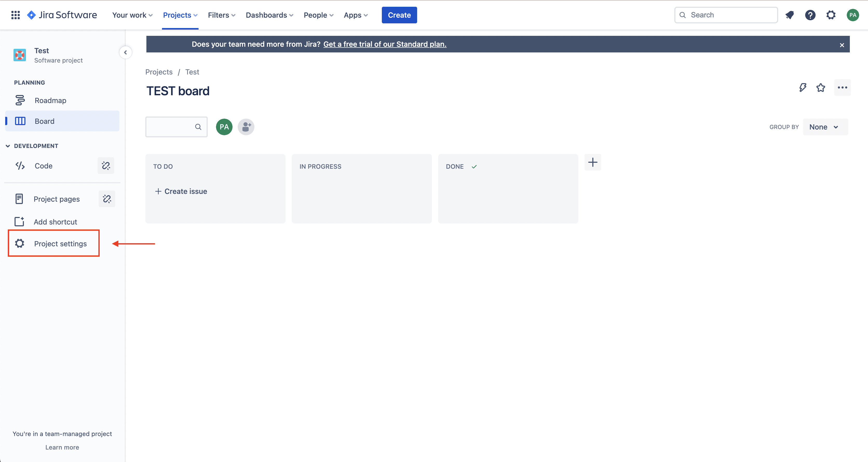Open Group By None dropdown
Image resolution: width=868 pixels, height=462 pixels.
pyautogui.click(x=825, y=127)
